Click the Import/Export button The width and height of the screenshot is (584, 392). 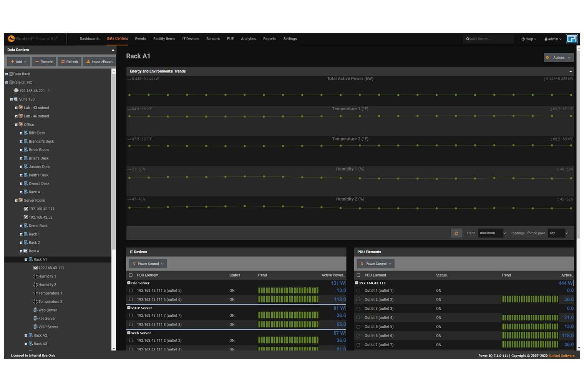tap(99, 62)
